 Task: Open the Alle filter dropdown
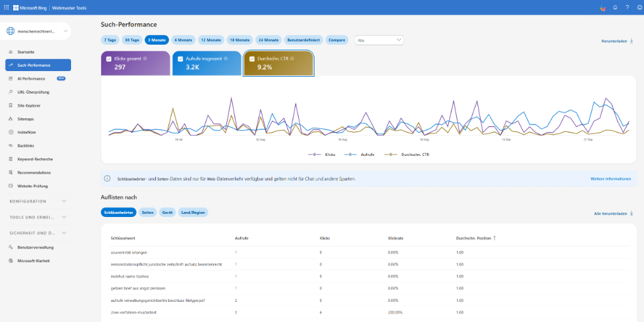(379, 40)
